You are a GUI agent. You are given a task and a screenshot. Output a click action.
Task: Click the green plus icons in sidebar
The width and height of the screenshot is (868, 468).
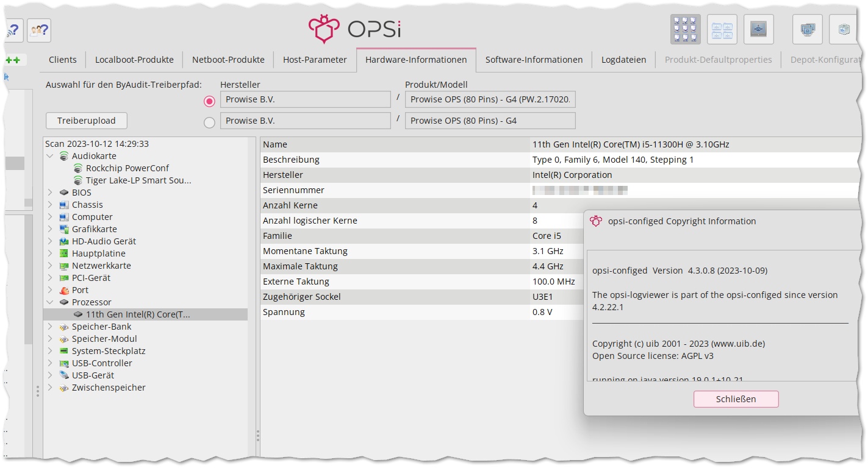pos(13,60)
